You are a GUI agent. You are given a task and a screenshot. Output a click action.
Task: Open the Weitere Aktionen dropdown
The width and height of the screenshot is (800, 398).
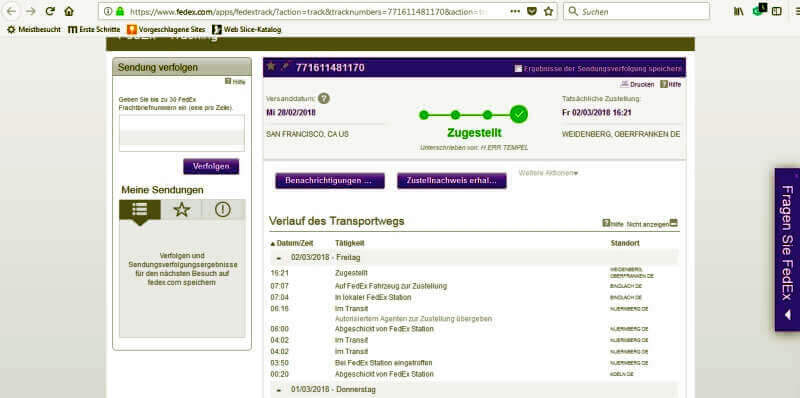[548, 173]
